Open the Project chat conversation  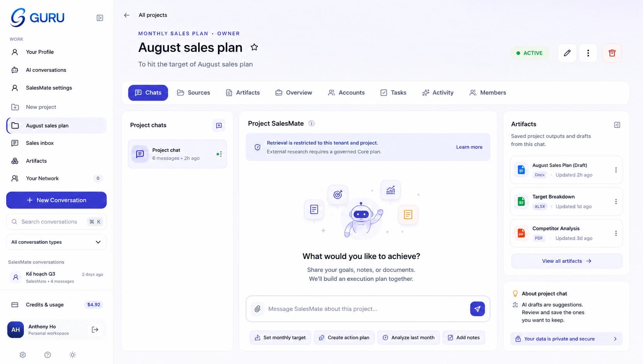click(177, 154)
